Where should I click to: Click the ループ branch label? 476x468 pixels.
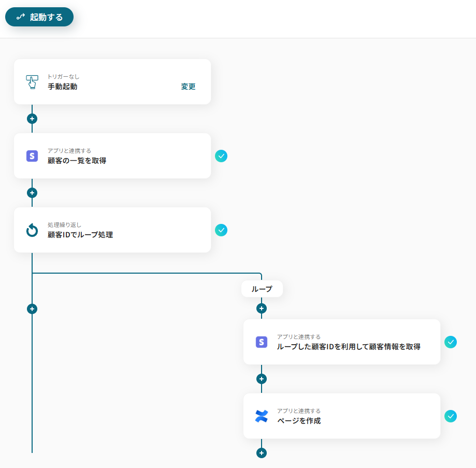262,289
